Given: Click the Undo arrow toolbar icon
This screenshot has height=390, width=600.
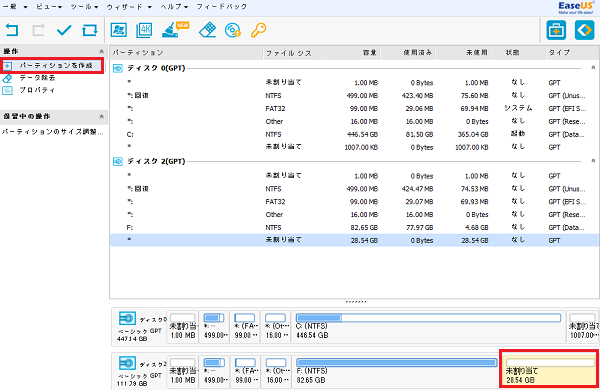Looking at the screenshot, I should pos(11,30).
